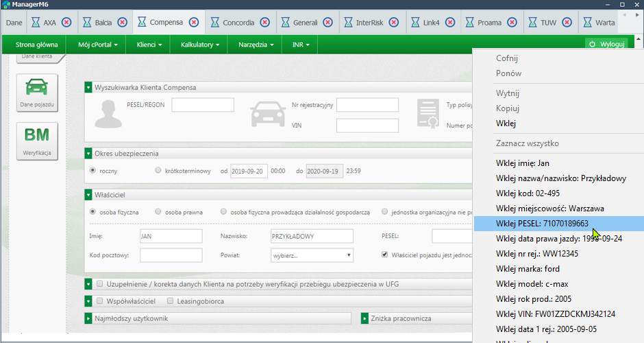The image size is (644, 343).
Task: Close the Proama tab with its red X
Action: pyautogui.click(x=512, y=22)
